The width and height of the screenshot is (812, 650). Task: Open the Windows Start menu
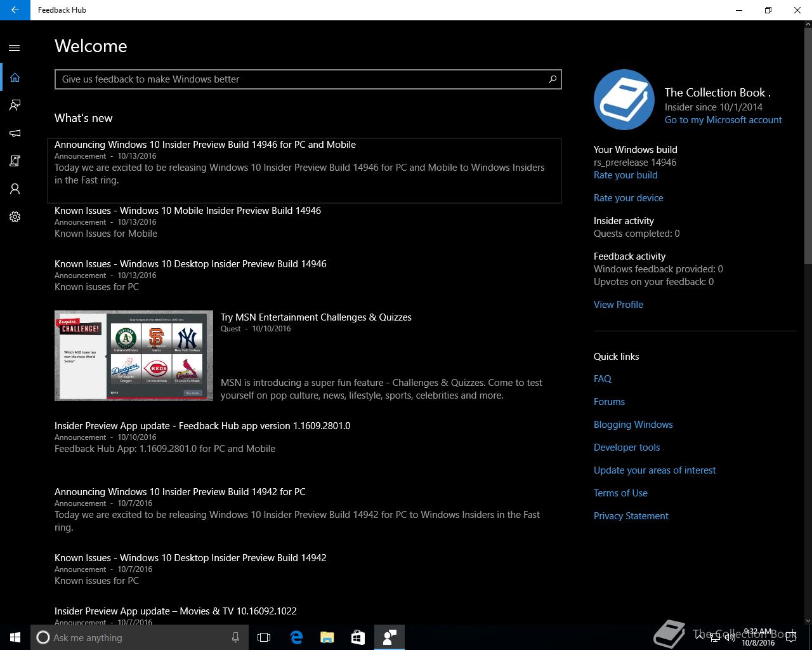click(x=15, y=637)
